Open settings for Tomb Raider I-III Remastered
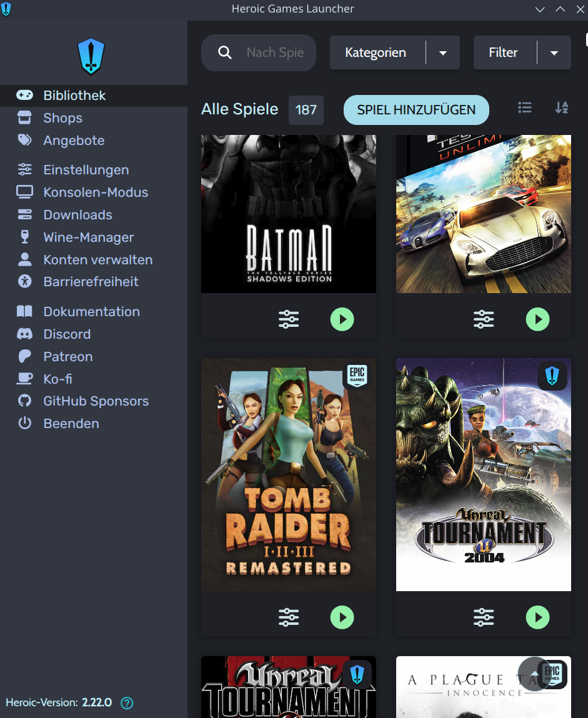This screenshot has width=588, height=718. pos(289,617)
